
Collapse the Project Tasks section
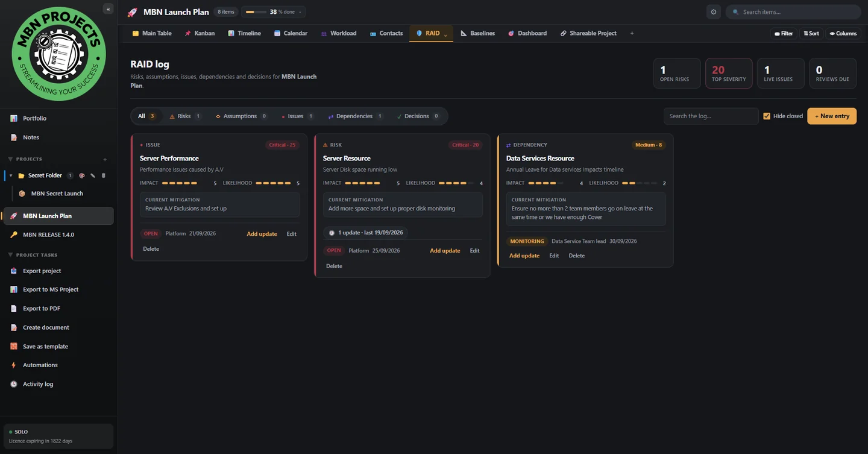[x=10, y=255]
